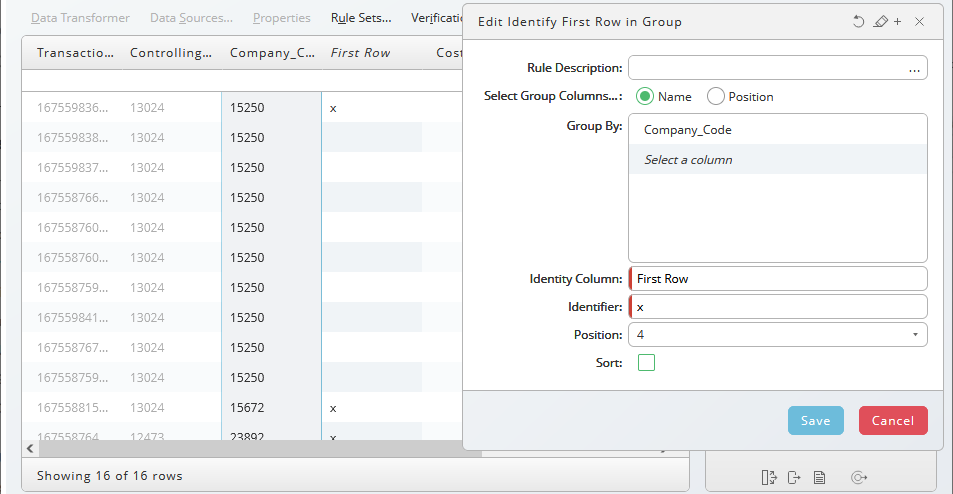Click cell 167559836... in first row

pyautogui.click(x=72, y=108)
